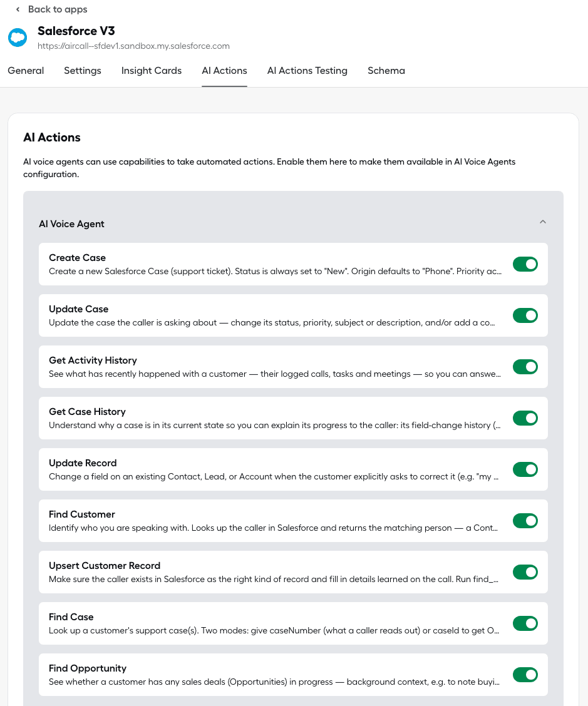The height and width of the screenshot is (706, 588).
Task: Click the 'AI voice agents can use capabilities' paragraph
Action: click(269, 168)
